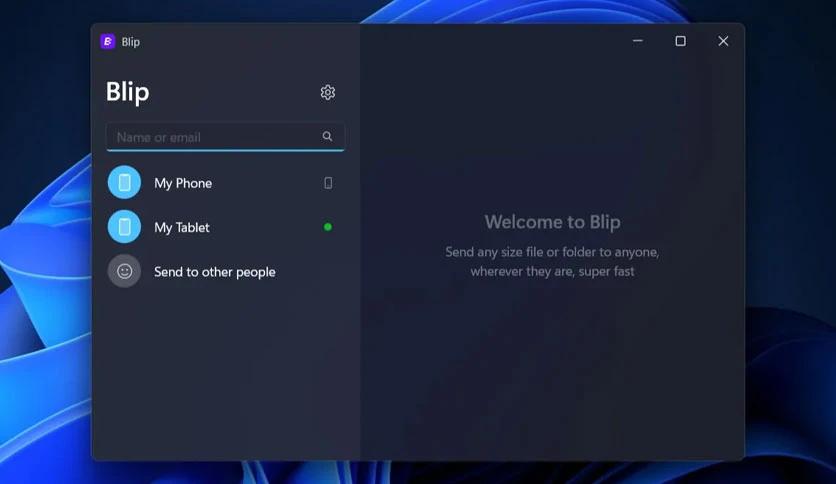Open Send to other people
Screen dimensions: 836x484
[215, 272]
